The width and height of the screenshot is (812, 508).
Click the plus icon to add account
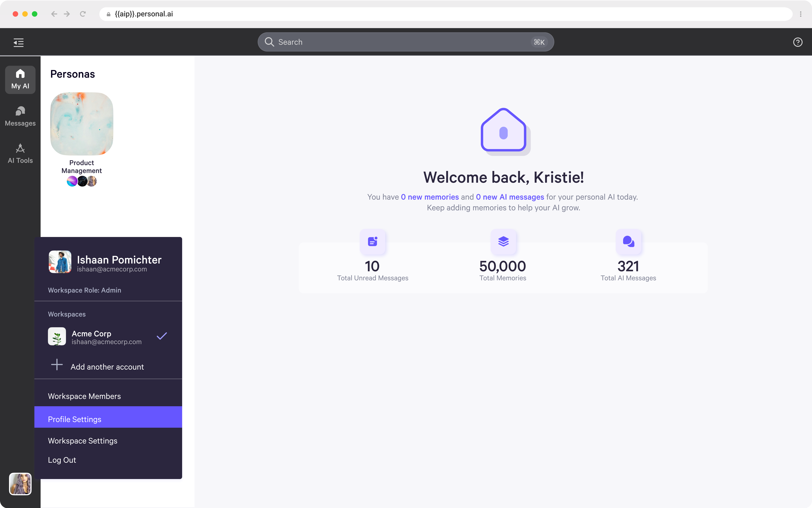(57, 365)
